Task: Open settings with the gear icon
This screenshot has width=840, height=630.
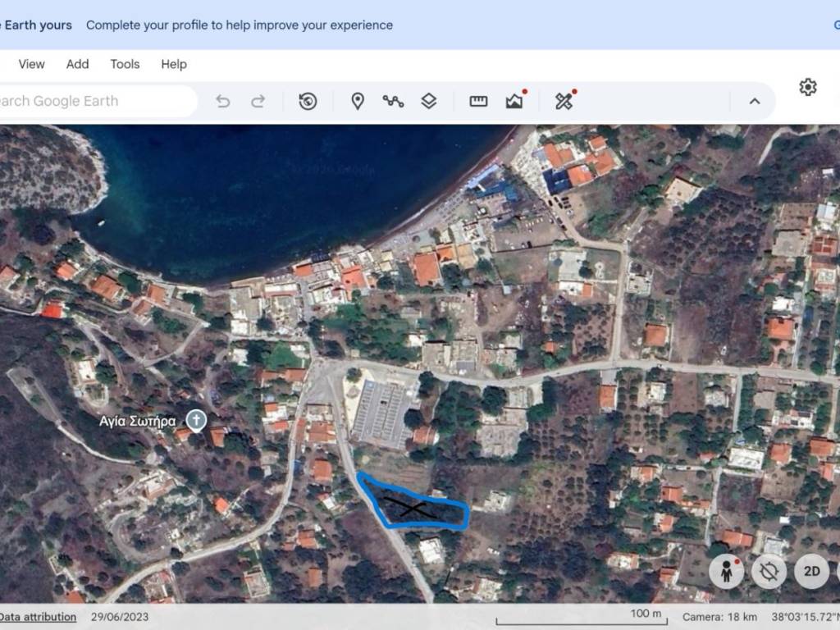Action: 808,87
